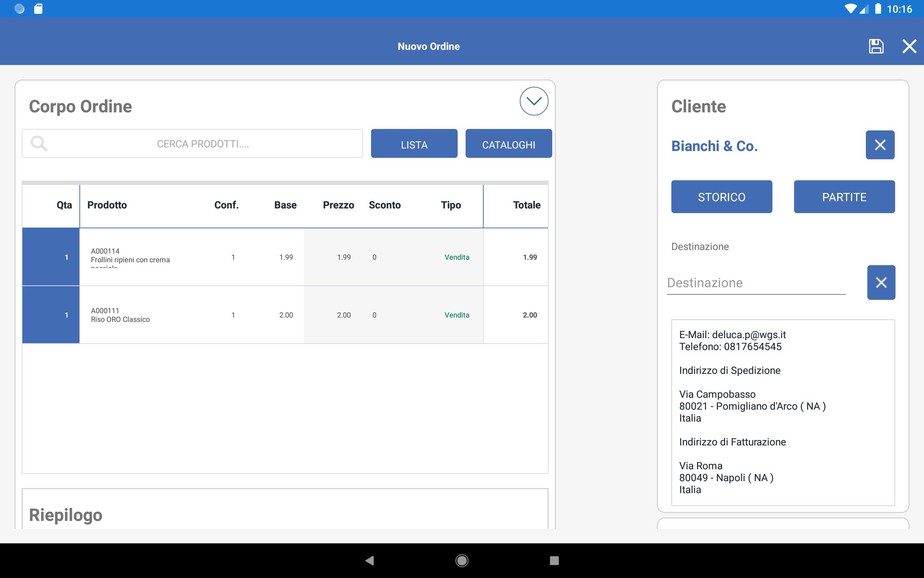The image size is (924, 578).
Task: Click the Base column header
Action: [x=285, y=205]
